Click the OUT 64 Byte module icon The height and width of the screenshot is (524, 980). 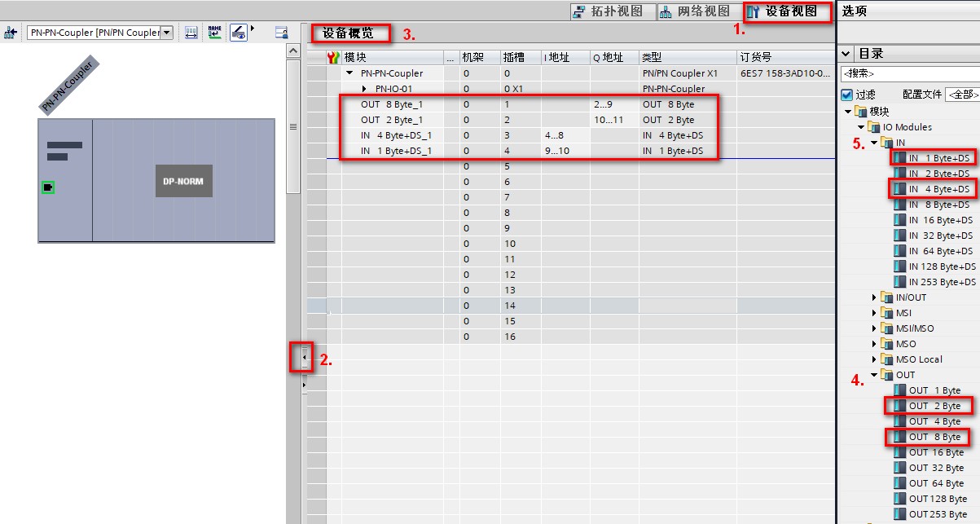(899, 483)
